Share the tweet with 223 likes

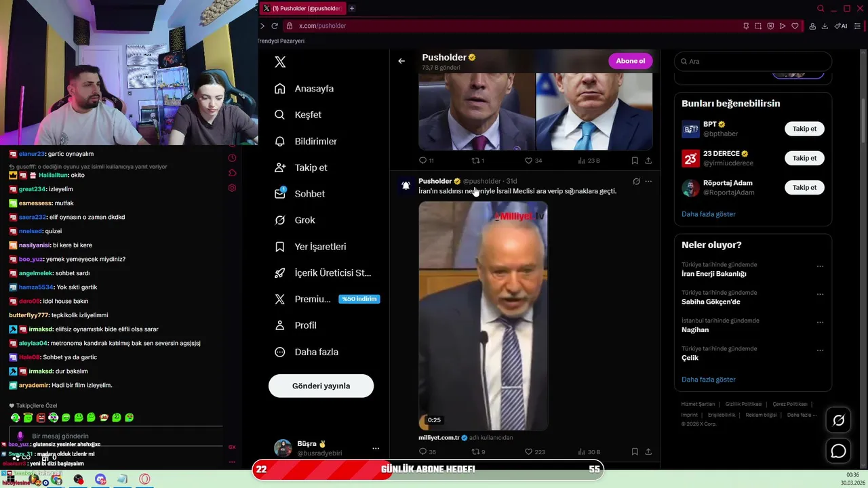(x=648, y=451)
